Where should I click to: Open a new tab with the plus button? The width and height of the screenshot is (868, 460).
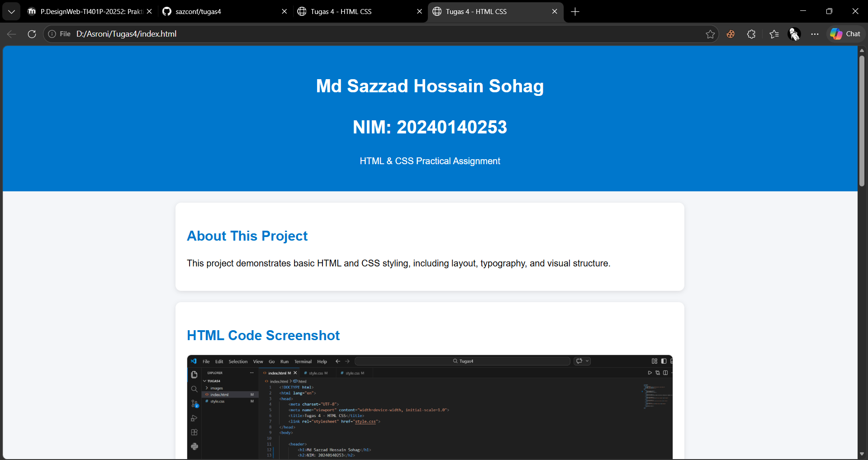575,11
